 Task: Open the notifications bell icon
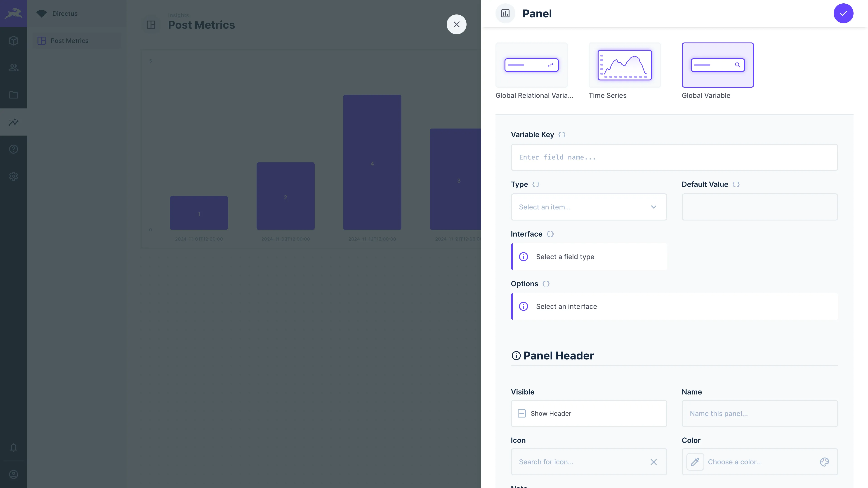tap(14, 447)
